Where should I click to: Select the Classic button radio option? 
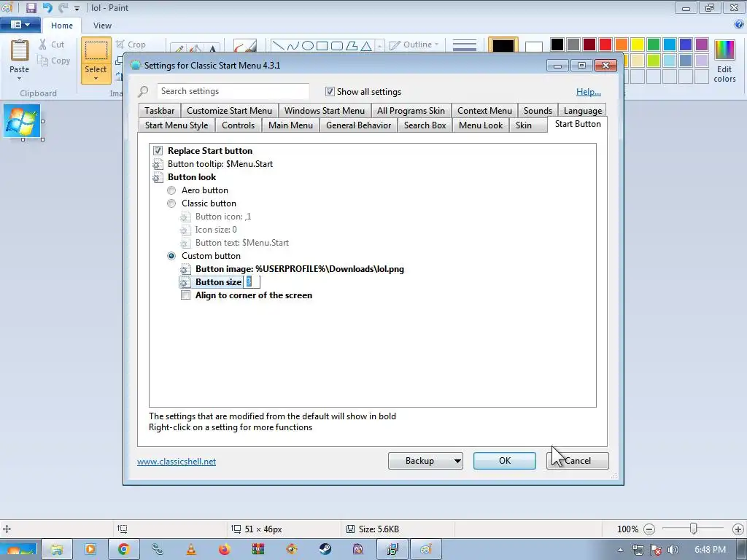click(x=171, y=203)
